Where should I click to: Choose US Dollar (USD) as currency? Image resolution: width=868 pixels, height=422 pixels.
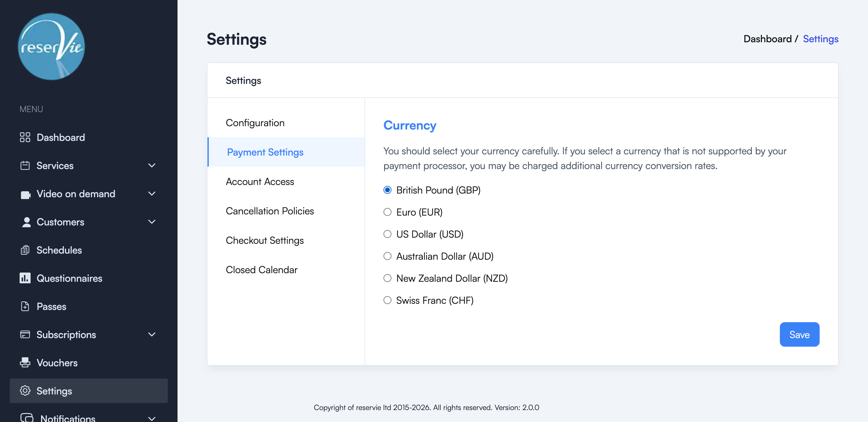[x=387, y=234]
